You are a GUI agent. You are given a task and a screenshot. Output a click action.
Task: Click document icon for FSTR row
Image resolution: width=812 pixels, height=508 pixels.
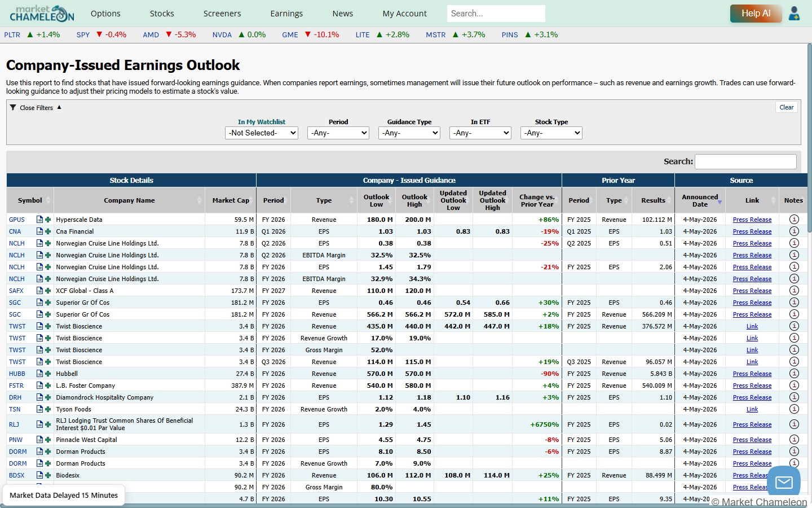(39, 386)
